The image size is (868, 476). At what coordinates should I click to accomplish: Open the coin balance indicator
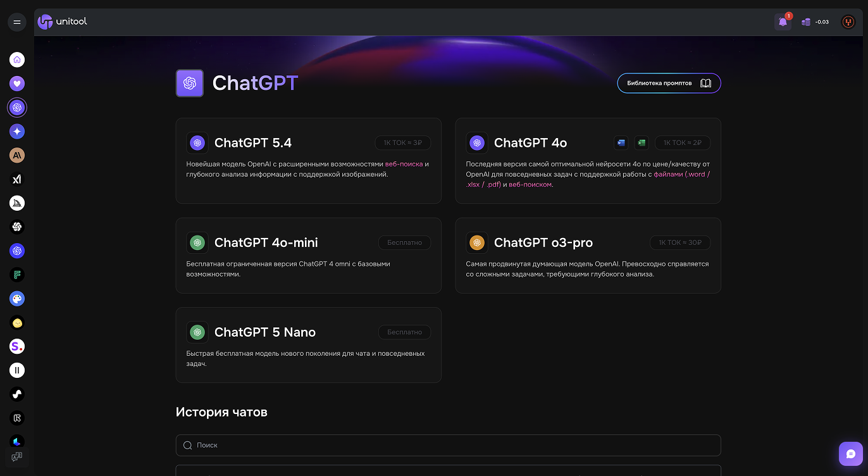pyautogui.click(x=815, y=22)
